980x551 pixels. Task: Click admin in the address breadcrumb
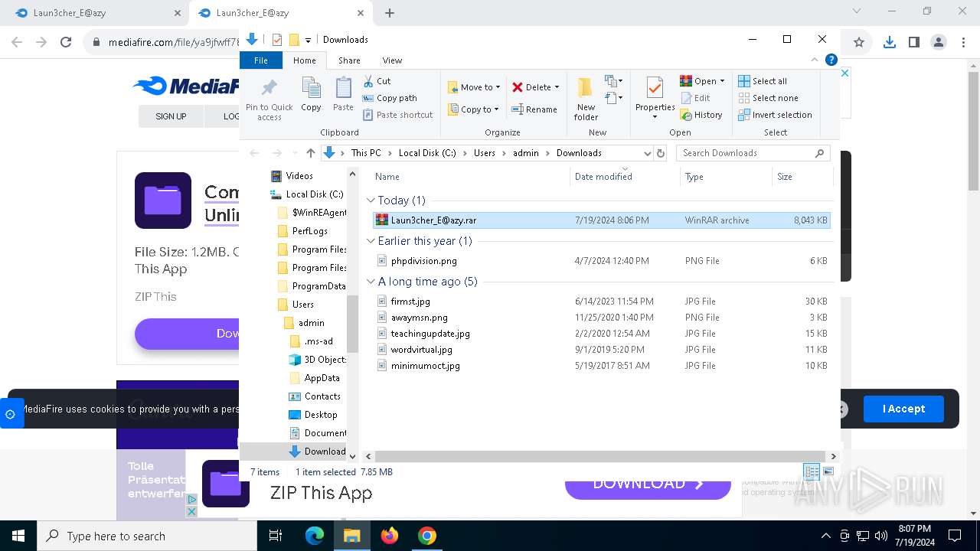(x=526, y=153)
